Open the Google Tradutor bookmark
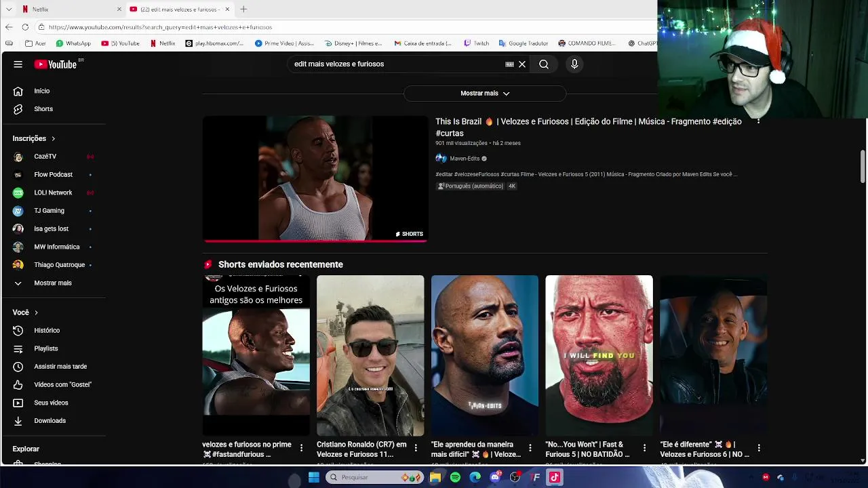Viewport: 868px width, 488px height. click(523, 43)
